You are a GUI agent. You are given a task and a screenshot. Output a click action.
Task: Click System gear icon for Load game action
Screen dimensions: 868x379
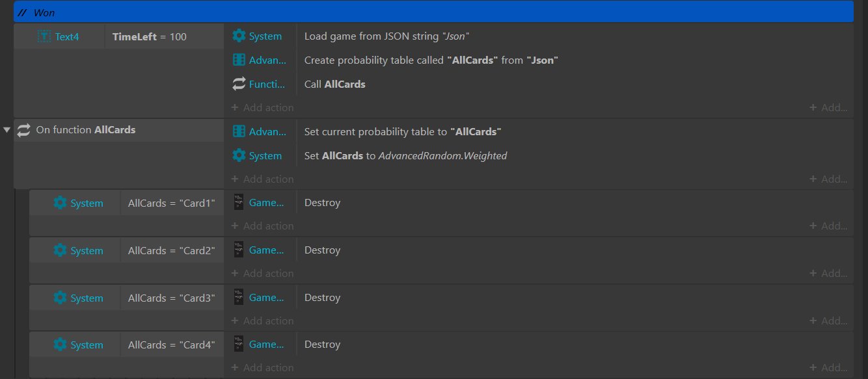pyautogui.click(x=239, y=36)
